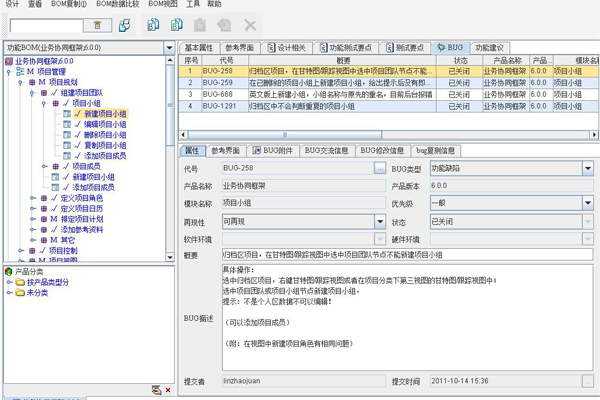The width and height of the screenshot is (600, 400).
Task: Switch to the 功能建议 tab
Action: 489,48
